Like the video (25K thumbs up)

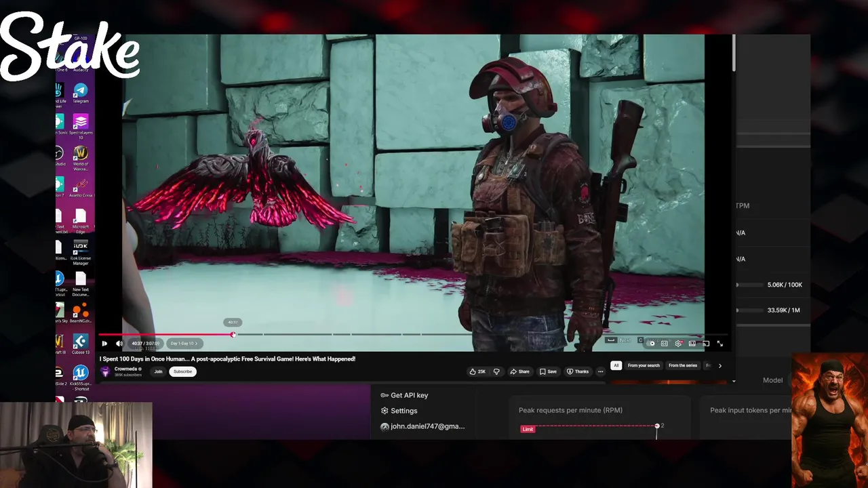478,371
